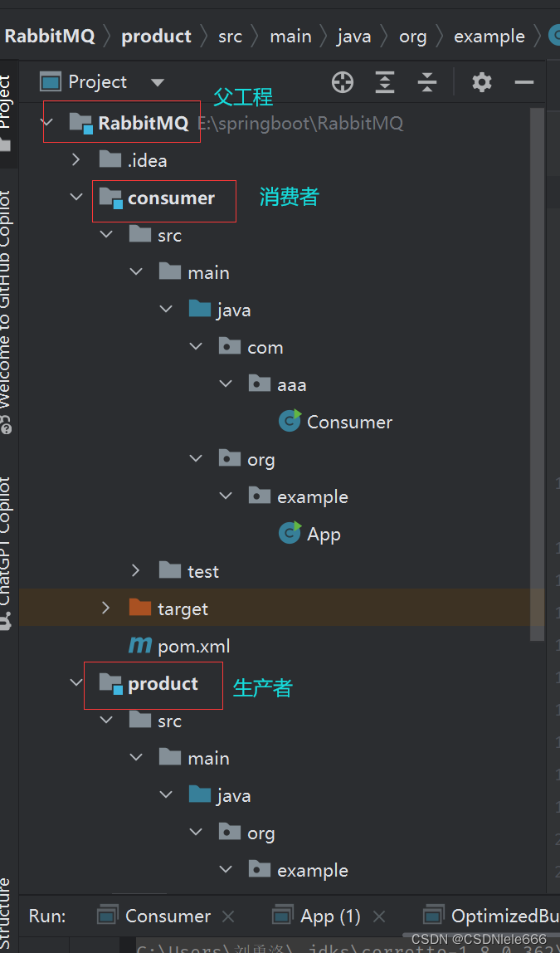Image resolution: width=560 pixels, height=953 pixels.
Task: Click the Expand All icon
Action: [x=384, y=82]
